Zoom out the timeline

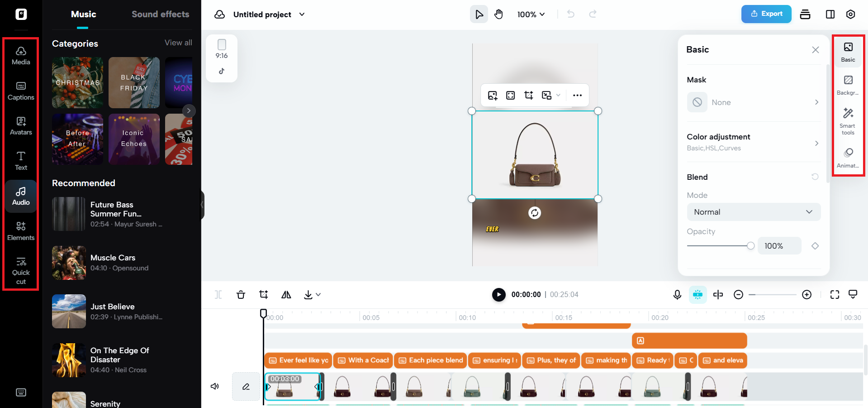[x=738, y=295]
